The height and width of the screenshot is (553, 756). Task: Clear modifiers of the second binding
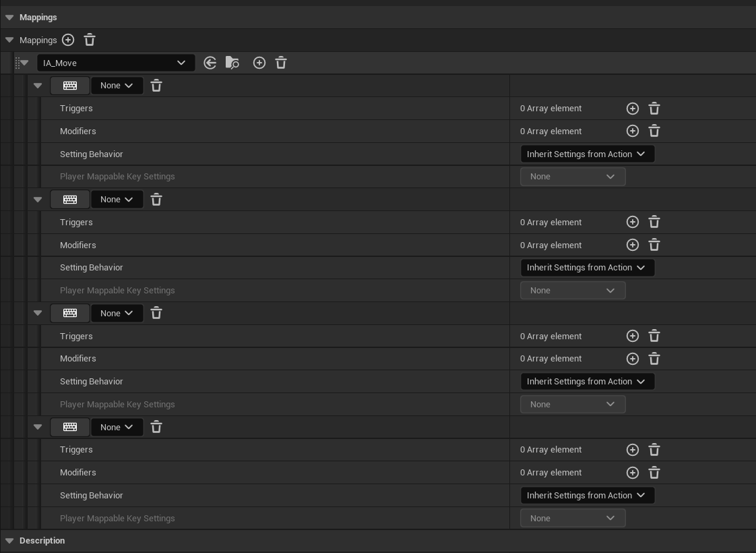(654, 245)
